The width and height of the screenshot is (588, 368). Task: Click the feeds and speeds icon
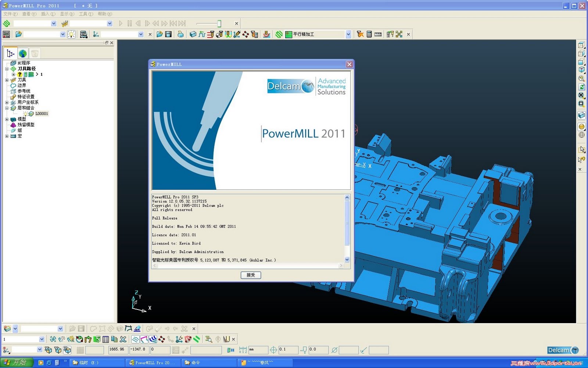(202, 34)
